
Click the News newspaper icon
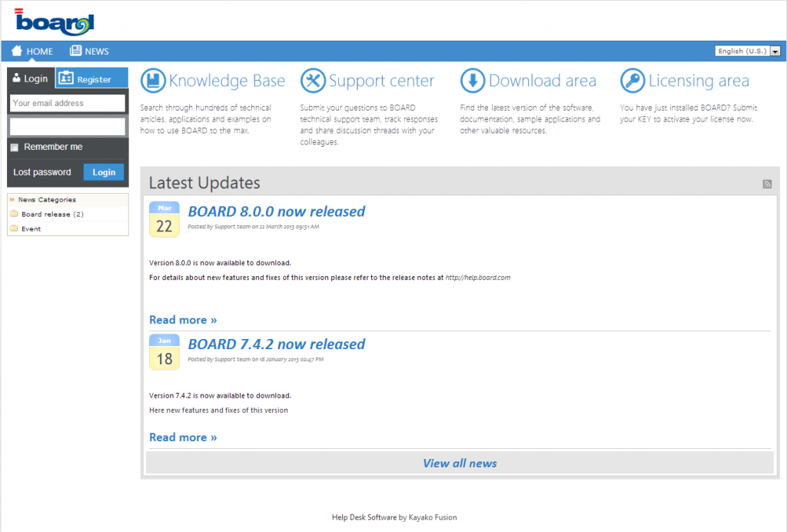click(x=75, y=51)
